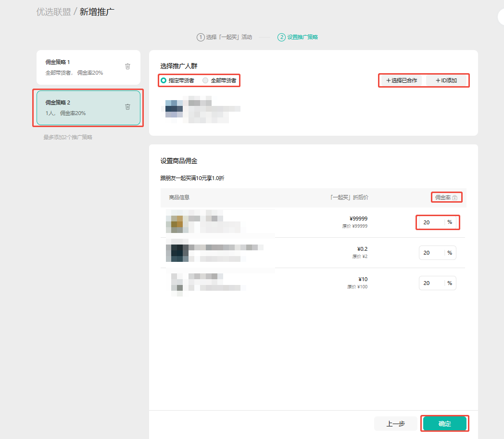The width and height of the screenshot is (504, 439).
Task: Focus commission rate field for ¥99999 item
Action: pos(430,222)
